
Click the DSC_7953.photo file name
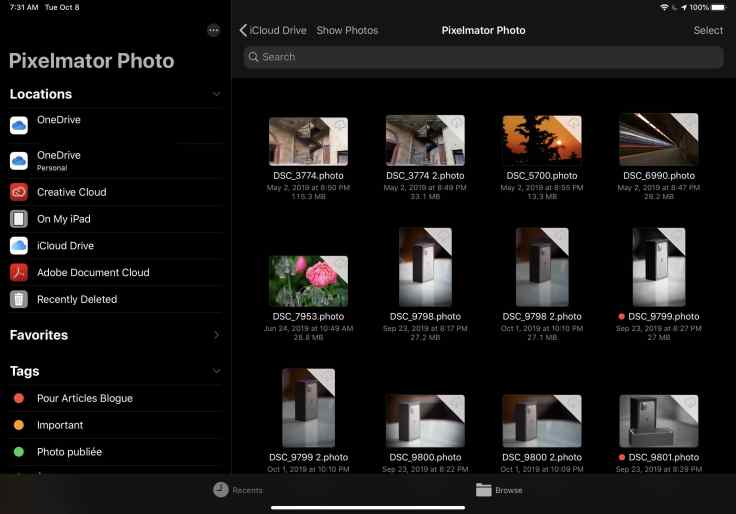tap(308, 316)
